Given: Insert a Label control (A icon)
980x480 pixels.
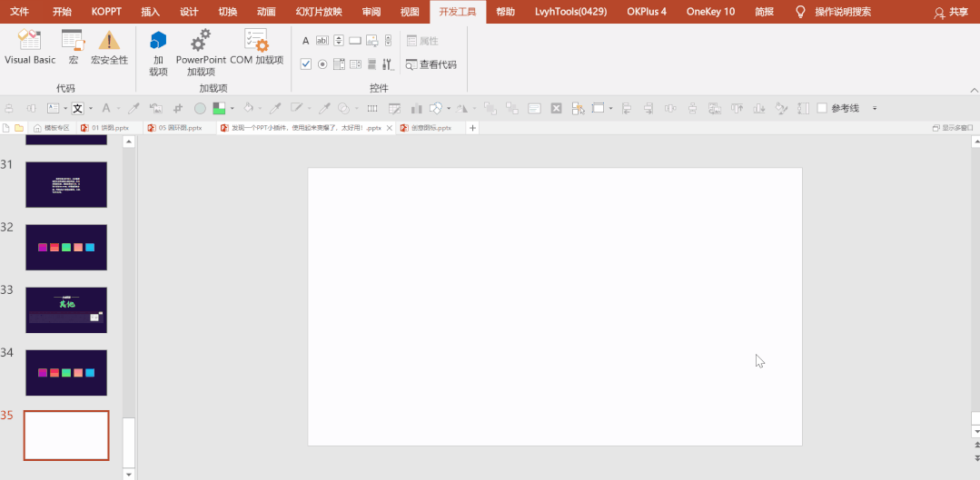Looking at the screenshot, I should pos(305,41).
